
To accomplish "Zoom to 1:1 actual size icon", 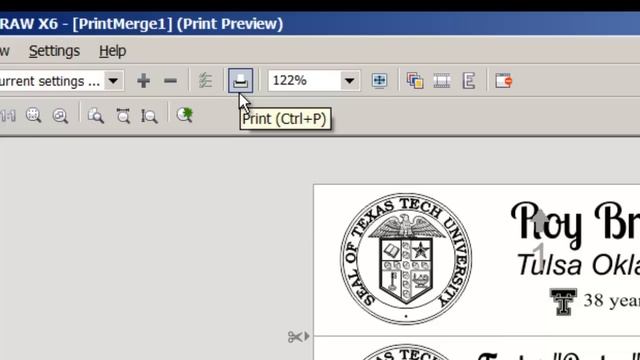I will tap(8, 116).
